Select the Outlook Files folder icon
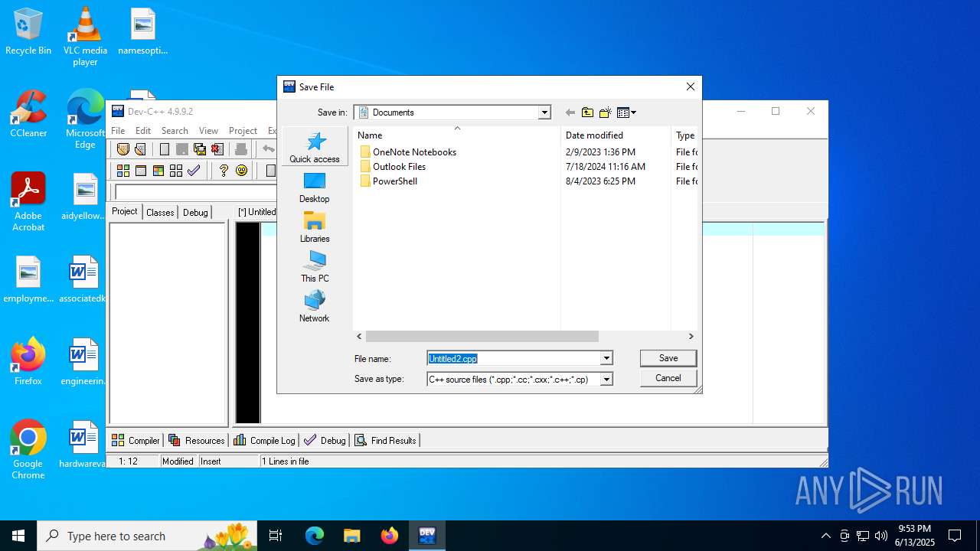The image size is (980, 551). 365,166
